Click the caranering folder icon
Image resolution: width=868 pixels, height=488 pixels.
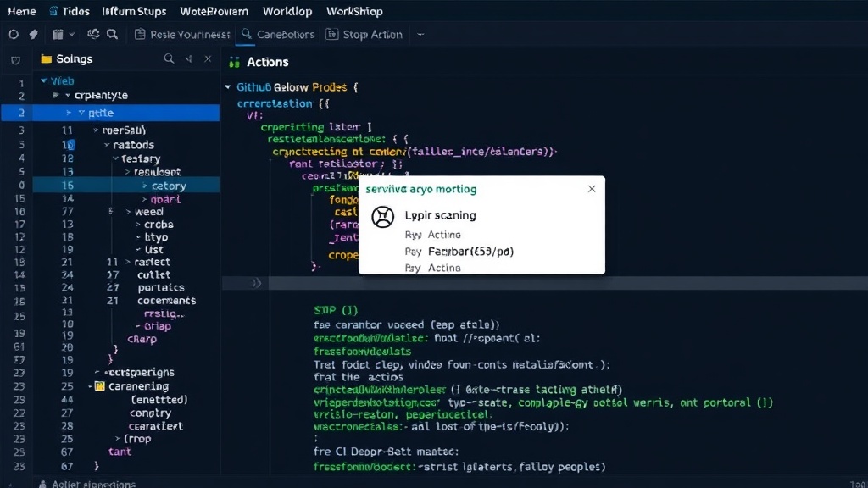coord(100,386)
